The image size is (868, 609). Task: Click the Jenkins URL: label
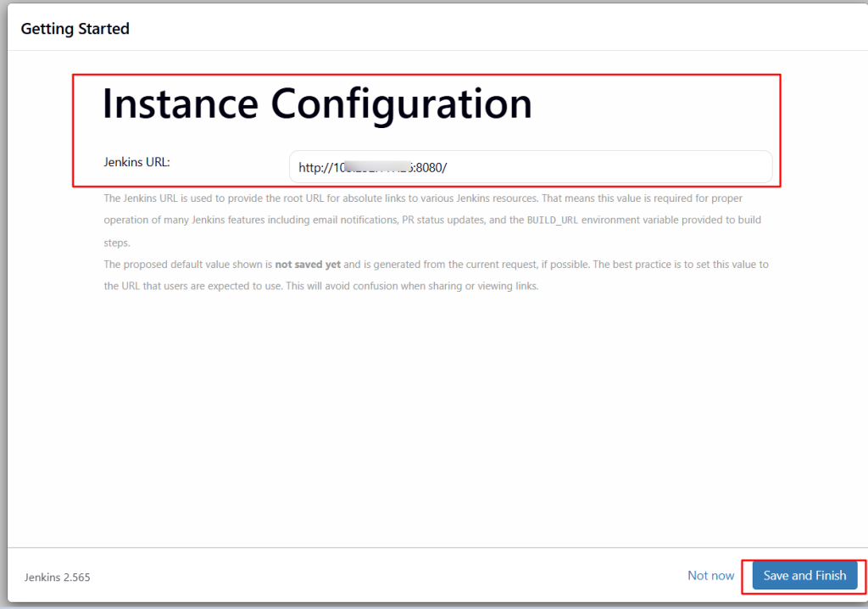pos(136,162)
